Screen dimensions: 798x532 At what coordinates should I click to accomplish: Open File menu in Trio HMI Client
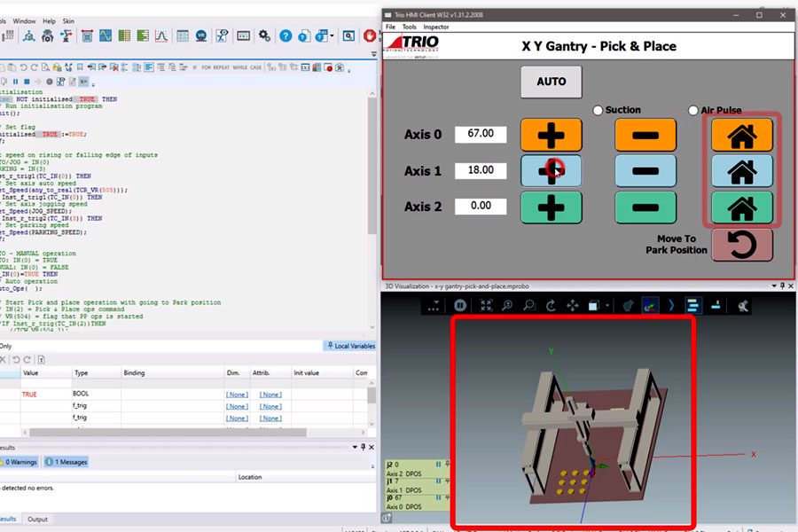[390, 27]
